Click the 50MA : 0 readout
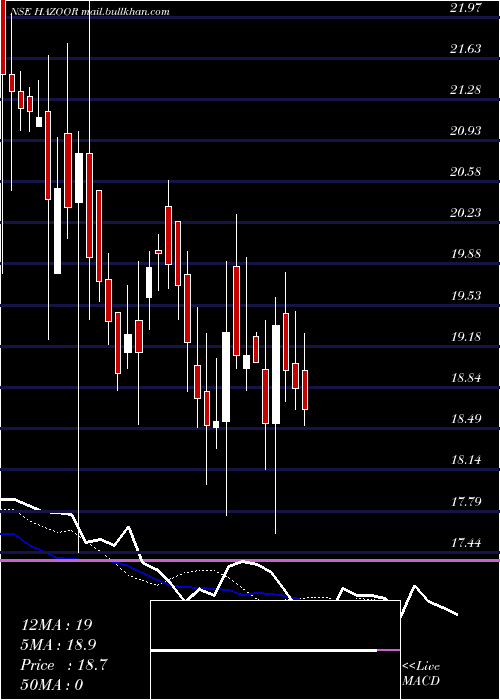The image size is (500, 700). pos(52,684)
